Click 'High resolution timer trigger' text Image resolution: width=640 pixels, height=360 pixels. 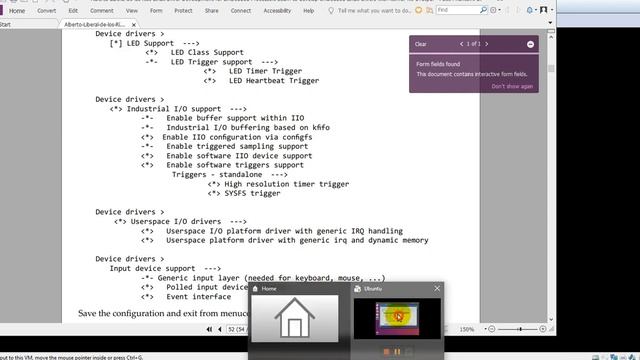click(x=287, y=184)
